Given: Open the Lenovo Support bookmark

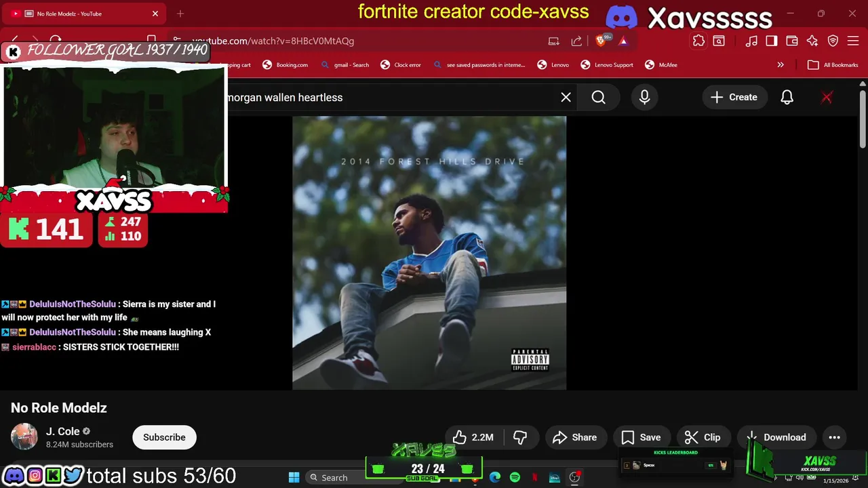Looking at the screenshot, I should tap(607, 65).
